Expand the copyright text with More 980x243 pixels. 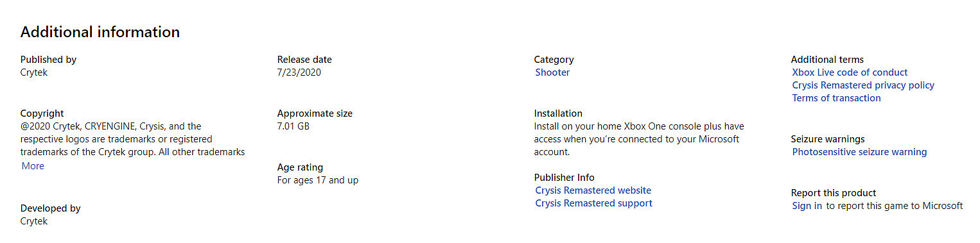(x=33, y=166)
